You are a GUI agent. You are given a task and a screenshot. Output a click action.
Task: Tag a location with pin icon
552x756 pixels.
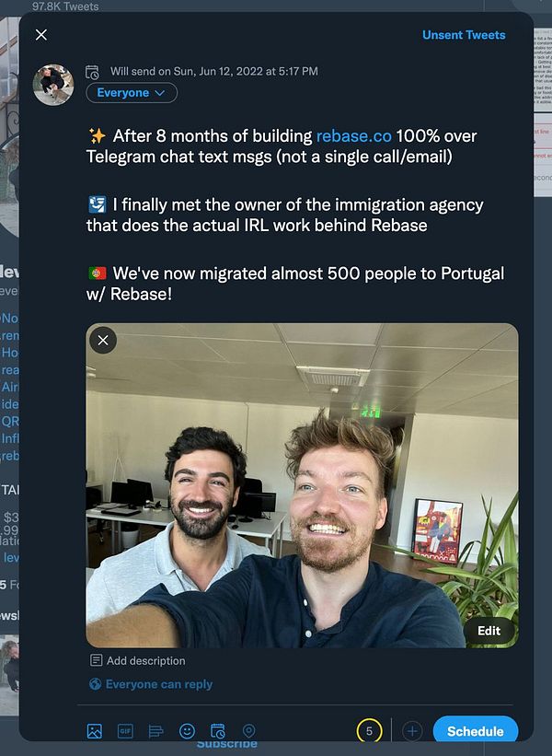(x=248, y=731)
